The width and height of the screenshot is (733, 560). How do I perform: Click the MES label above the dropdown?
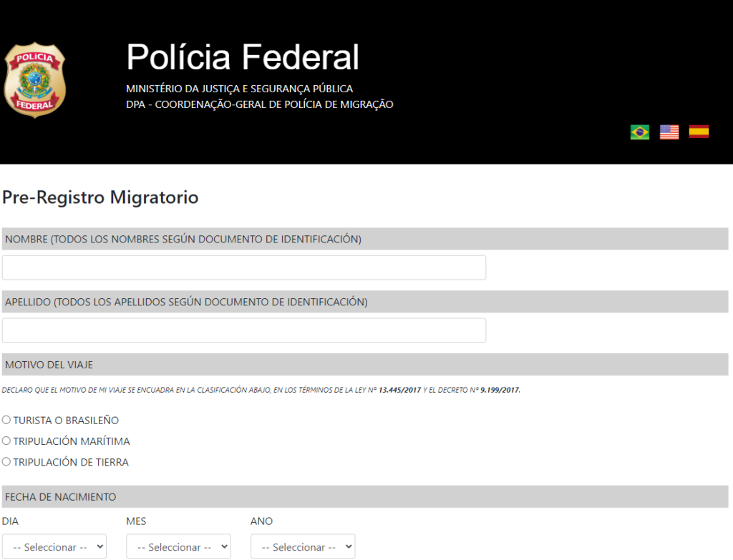[136, 521]
